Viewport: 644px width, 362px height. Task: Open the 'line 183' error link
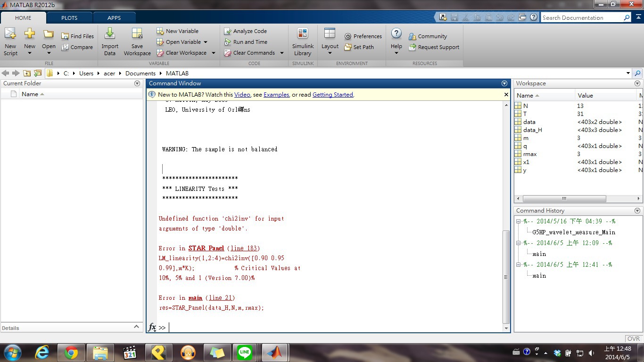coord(244,248)
